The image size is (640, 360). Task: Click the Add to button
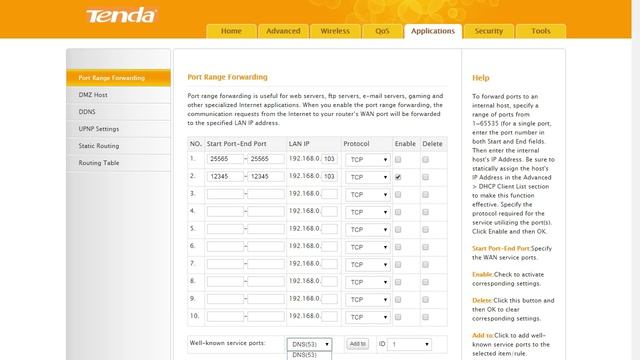(x=358, y=344)
